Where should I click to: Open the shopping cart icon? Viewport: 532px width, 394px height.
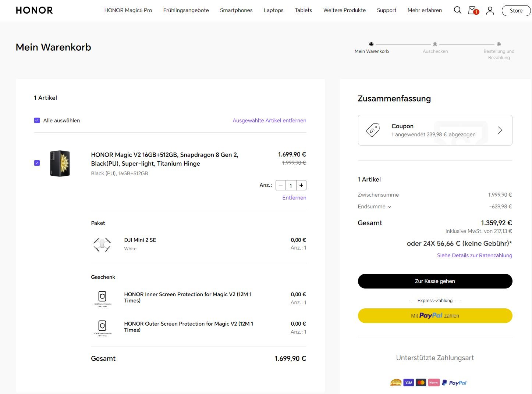[473, 10]
